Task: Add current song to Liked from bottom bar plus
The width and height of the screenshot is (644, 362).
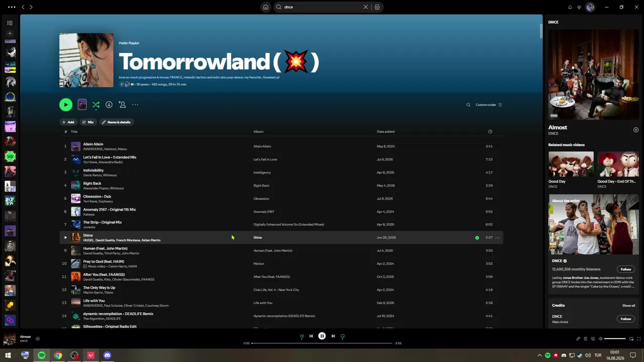Action: pyautogui.click(x=38, y=339)
